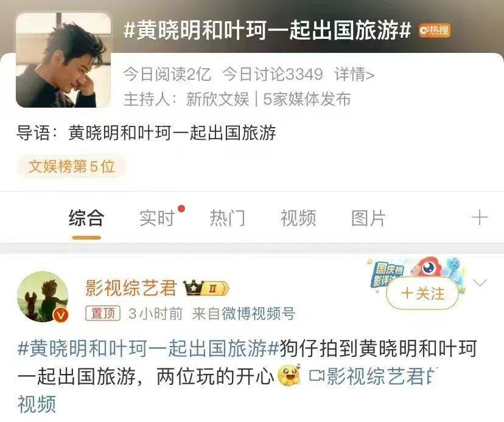Open host link 新欣文娱
This screenshot has height=422, width=504.
[x=217, y=99]
